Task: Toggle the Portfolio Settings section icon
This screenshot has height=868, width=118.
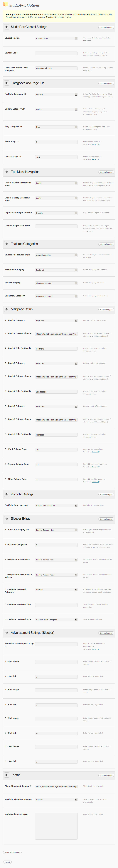Action: pos(7,494)
